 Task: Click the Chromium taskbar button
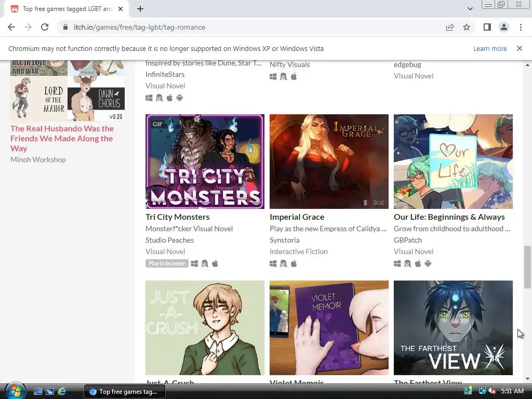pos(125,392)
